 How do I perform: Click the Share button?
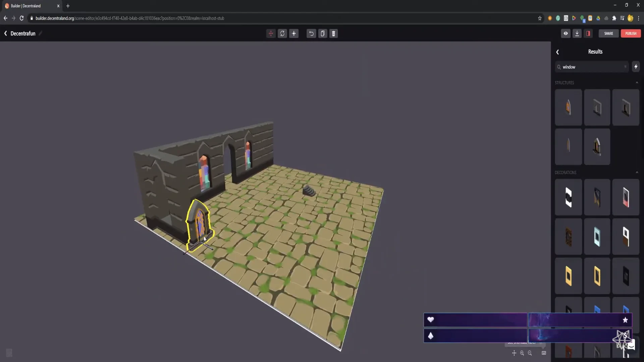tap(608, 34)
